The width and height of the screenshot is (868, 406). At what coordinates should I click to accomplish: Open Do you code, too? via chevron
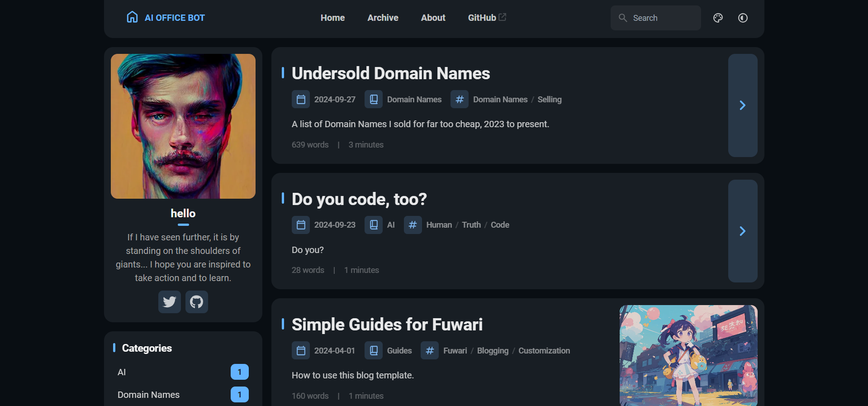[x=742, y=231]
